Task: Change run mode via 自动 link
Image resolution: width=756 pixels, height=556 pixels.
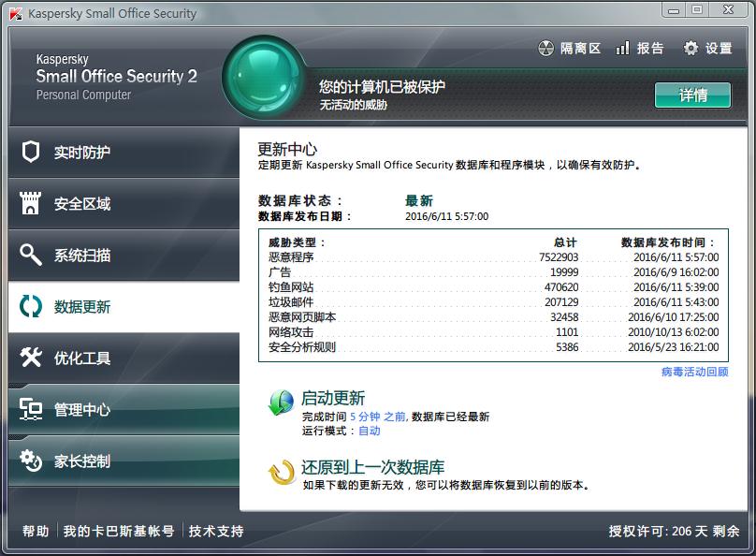Action: click(x=370, y=431)
